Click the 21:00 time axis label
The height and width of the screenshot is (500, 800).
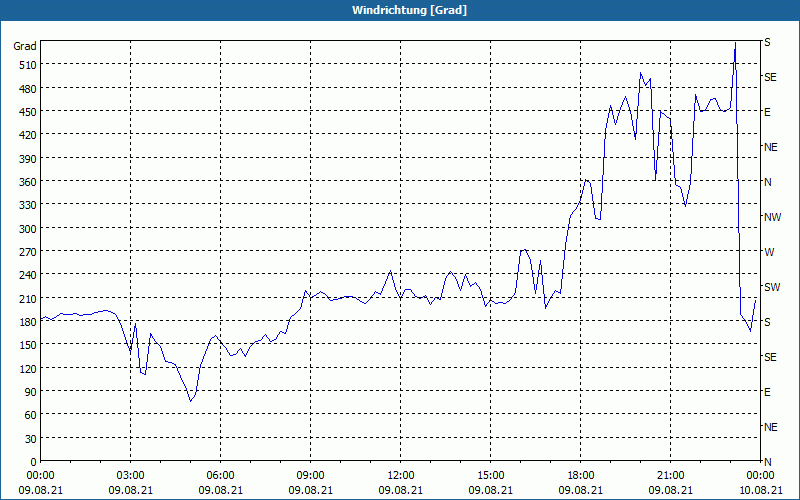point(670,476)
